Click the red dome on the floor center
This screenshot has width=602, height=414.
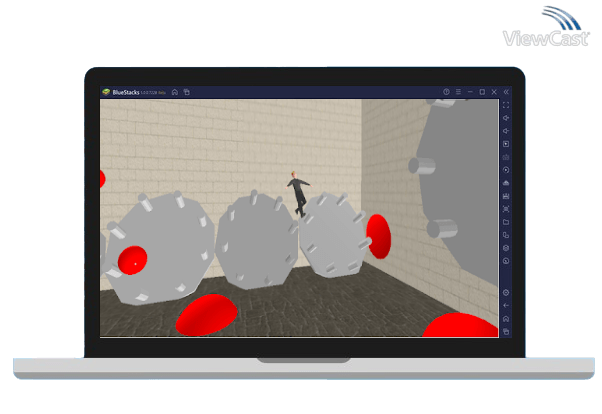pyautogui.click(x=207, y=315)
